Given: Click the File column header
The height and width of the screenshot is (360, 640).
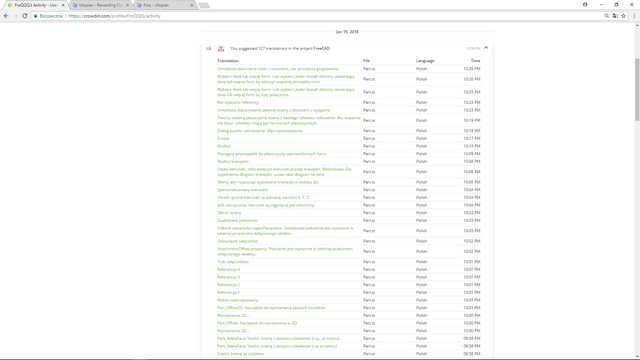Looking at the screenshot, I should (366, 61).
